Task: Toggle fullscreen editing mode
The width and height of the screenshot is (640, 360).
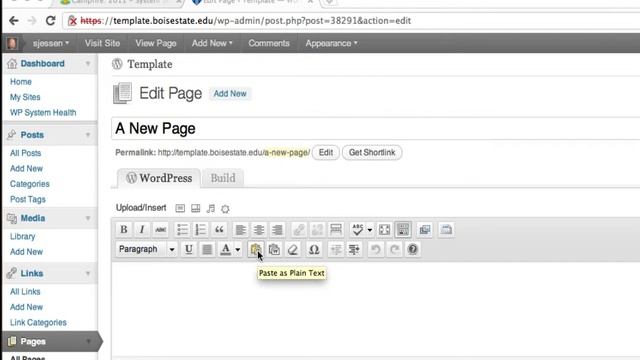Action: point(384,229)
